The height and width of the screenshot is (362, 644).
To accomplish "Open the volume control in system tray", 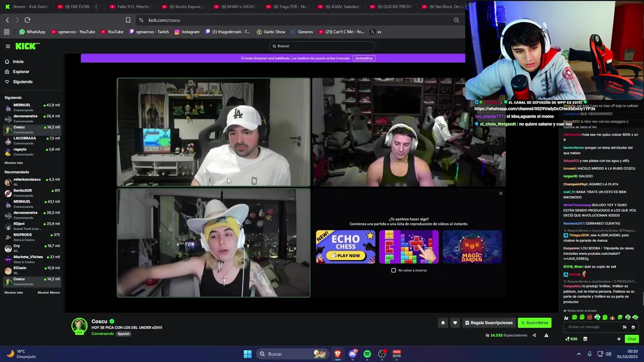I will [608, 354].
